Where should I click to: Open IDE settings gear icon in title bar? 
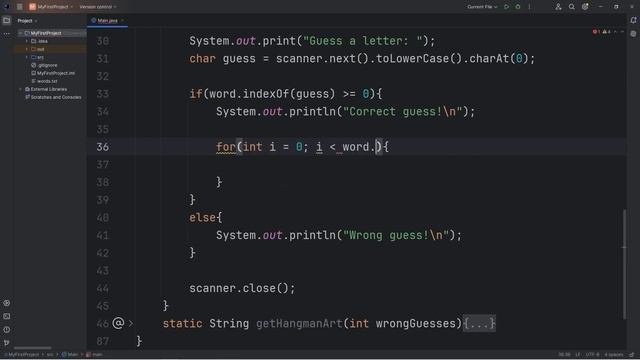pos(585,7)
